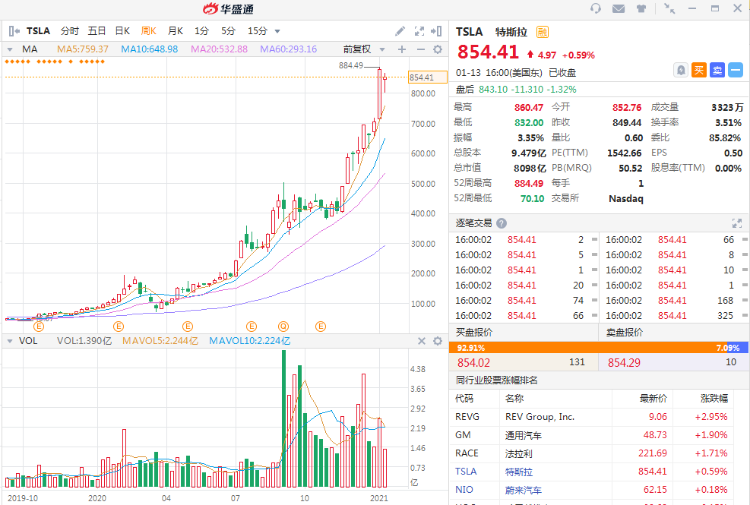Sort by the 最新价 column header
The height and width of the screenshot is (505, 750).
click(653, 398)
